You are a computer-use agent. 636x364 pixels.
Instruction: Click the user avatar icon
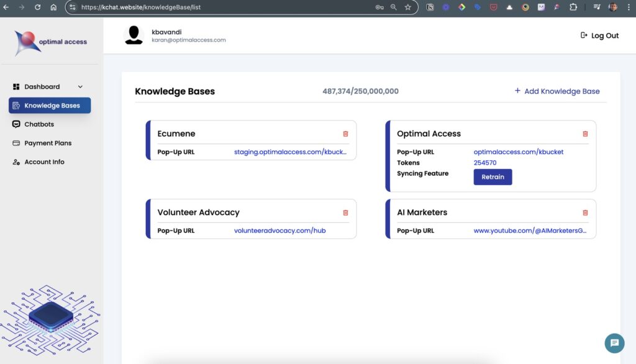[134, 35]
